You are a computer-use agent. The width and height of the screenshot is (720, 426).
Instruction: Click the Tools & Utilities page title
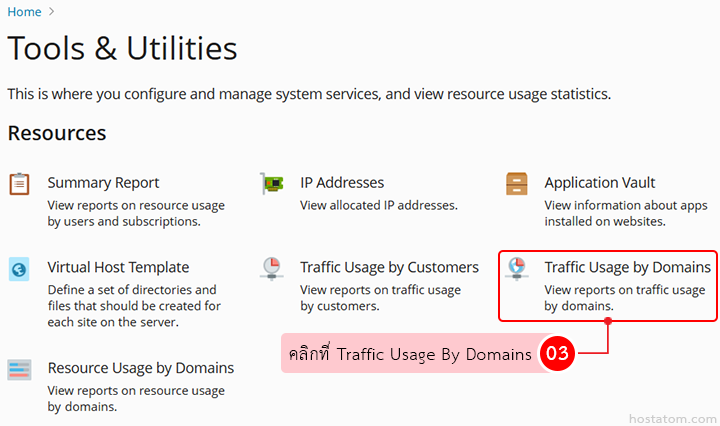tap(122, 48)
